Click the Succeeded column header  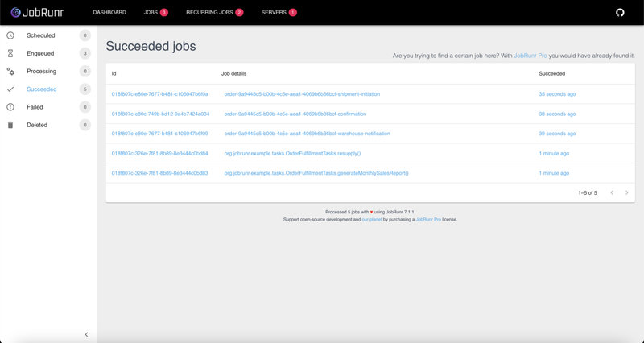click(552, 73)
